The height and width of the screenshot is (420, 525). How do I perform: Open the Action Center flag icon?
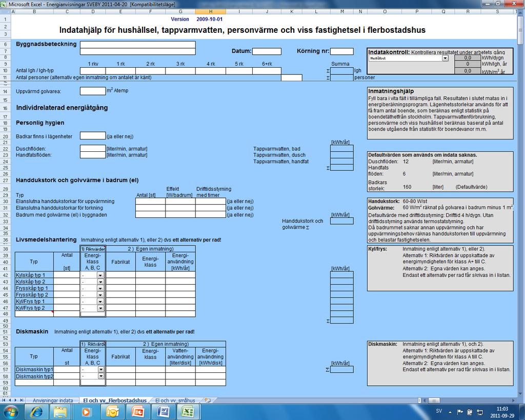[x=460, y=412]
